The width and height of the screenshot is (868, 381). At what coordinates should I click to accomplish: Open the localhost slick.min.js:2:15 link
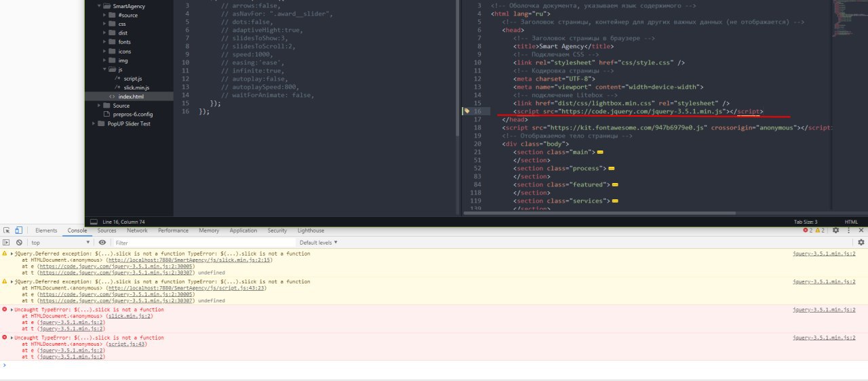tap(190, 260)
